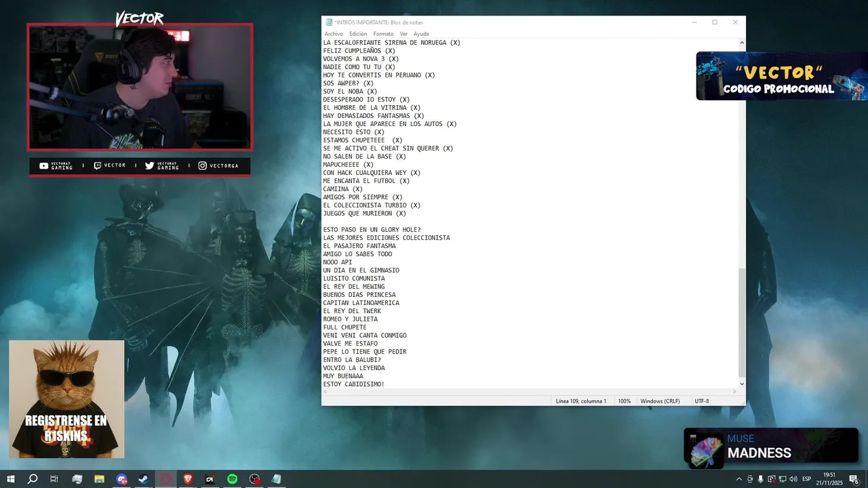The height and width of the screenshot is (488, 868).
Task: Switch to Notepad via its taskbar icon
Action: click(276, 479)
